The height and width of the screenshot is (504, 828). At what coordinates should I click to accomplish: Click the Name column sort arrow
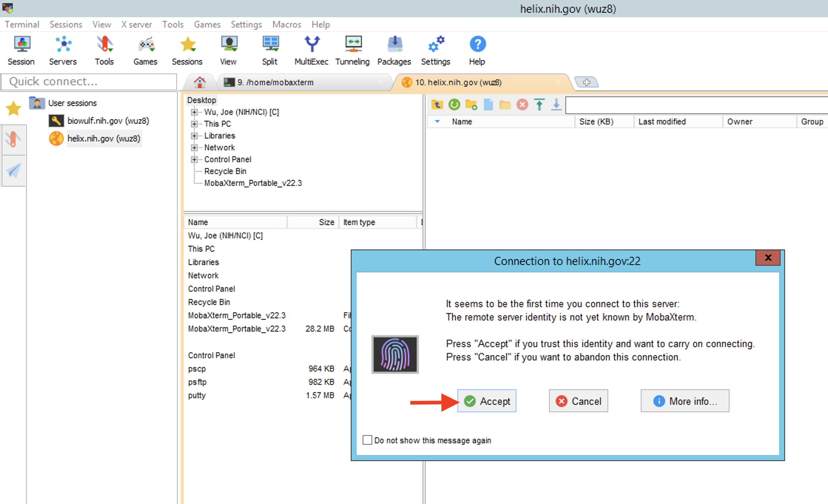click(437, 121)
